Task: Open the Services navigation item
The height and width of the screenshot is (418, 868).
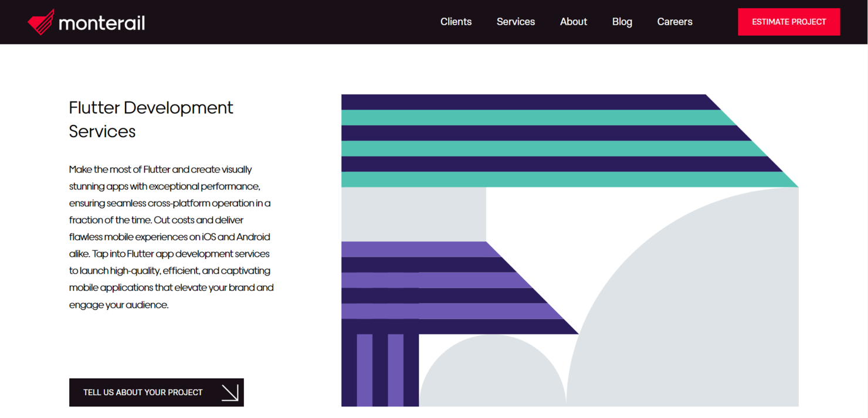Action: (x=516, y=22)
